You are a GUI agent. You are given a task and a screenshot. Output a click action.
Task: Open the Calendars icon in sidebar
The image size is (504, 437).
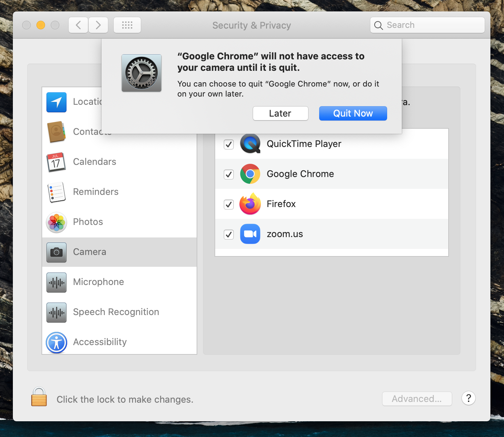56,162
